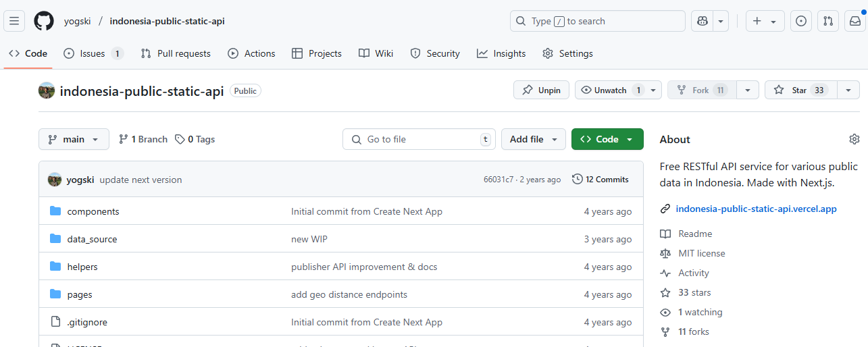The width and height of the screenshot is (868, 347).
Task: Open commit hash 66031c7
Action: (499, 180)
